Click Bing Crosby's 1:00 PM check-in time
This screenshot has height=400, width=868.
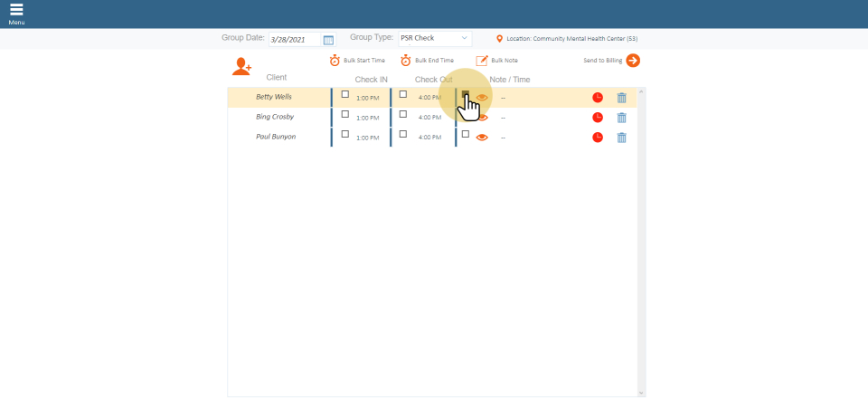[x=367, y=118]
